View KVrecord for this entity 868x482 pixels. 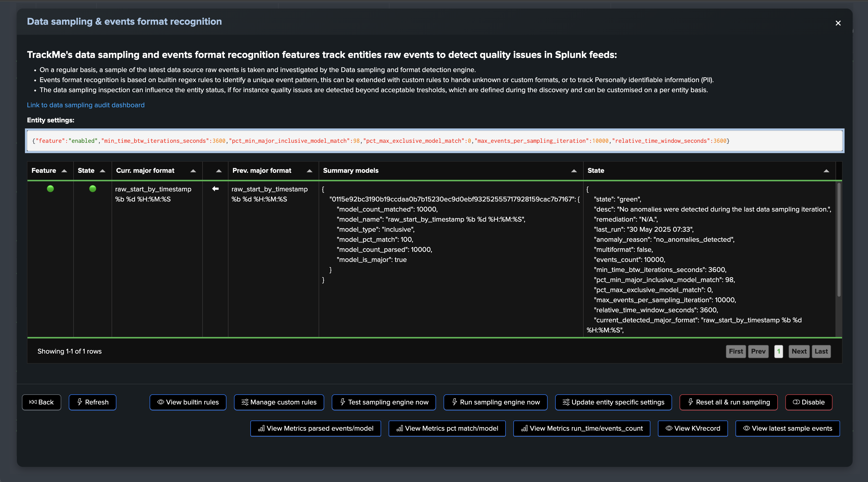tap(692, 428)
